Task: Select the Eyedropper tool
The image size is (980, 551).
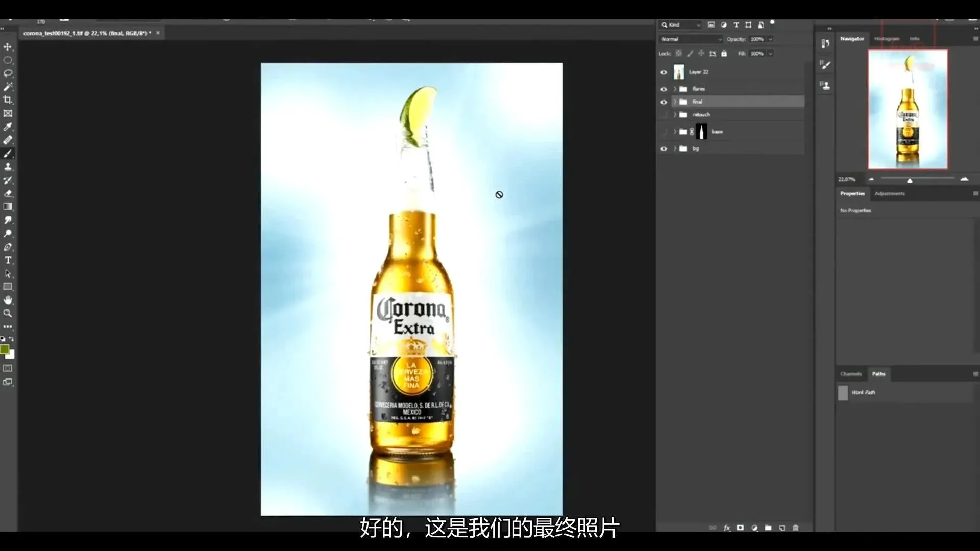Action: tap(8, 127)
